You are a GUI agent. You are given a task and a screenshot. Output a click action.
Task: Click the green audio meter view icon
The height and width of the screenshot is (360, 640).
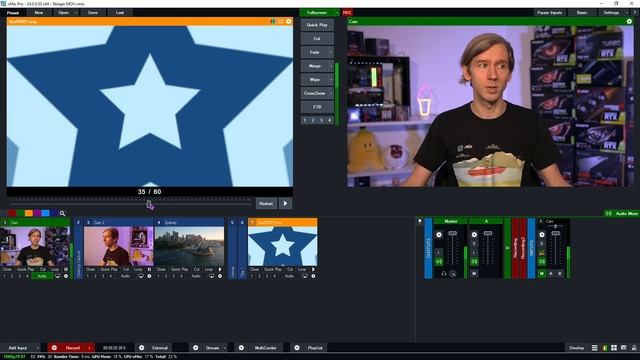(604, 348)
